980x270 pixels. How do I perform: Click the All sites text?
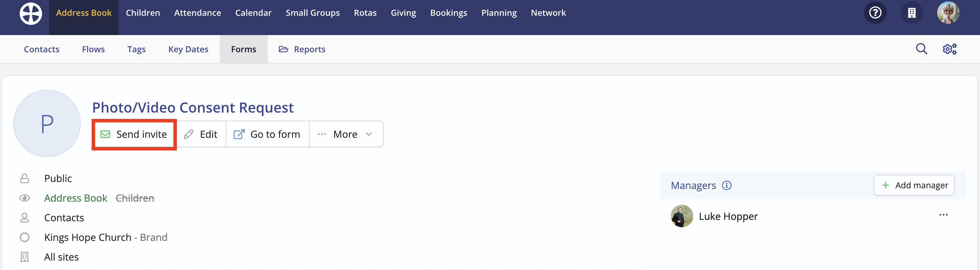coord(61,257)
